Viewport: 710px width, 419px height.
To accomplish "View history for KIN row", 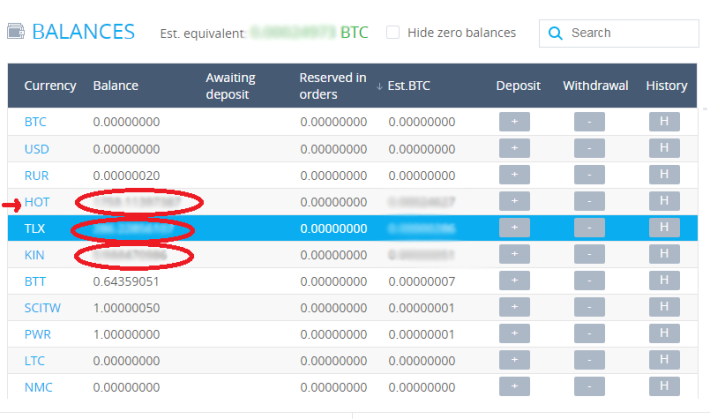I will pos(664,255).
